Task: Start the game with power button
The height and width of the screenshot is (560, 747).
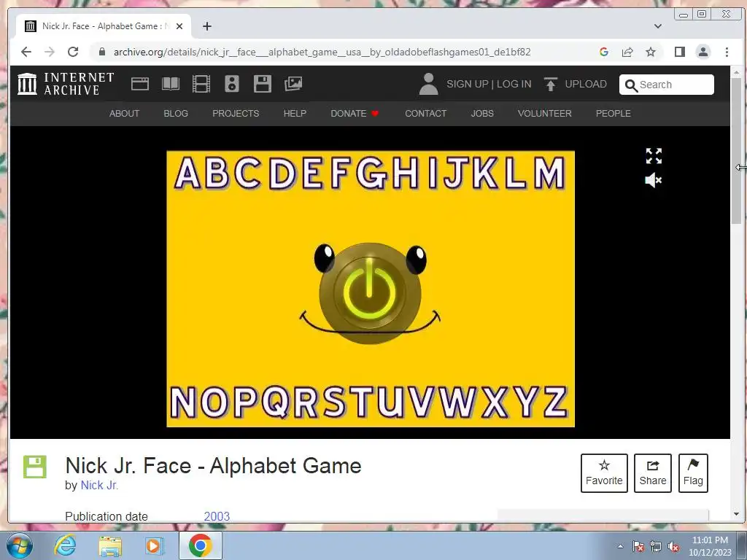Action: (x=370, y=293)
